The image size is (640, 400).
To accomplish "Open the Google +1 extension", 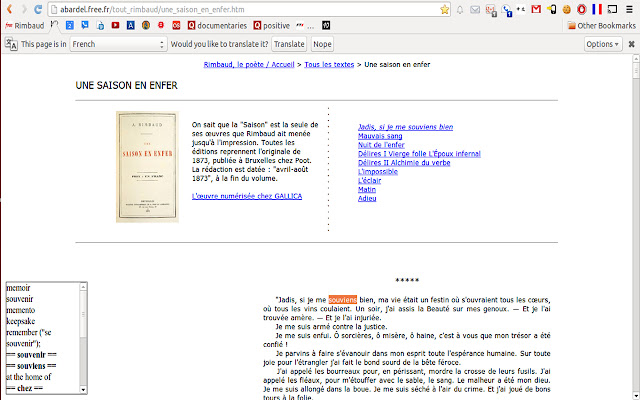I will pos(491,10).
